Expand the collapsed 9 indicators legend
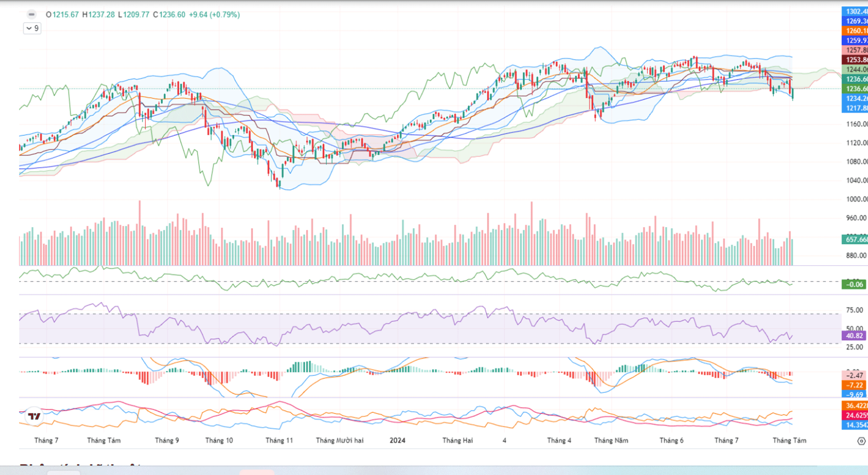868x475 pixels. click(32, 29)
